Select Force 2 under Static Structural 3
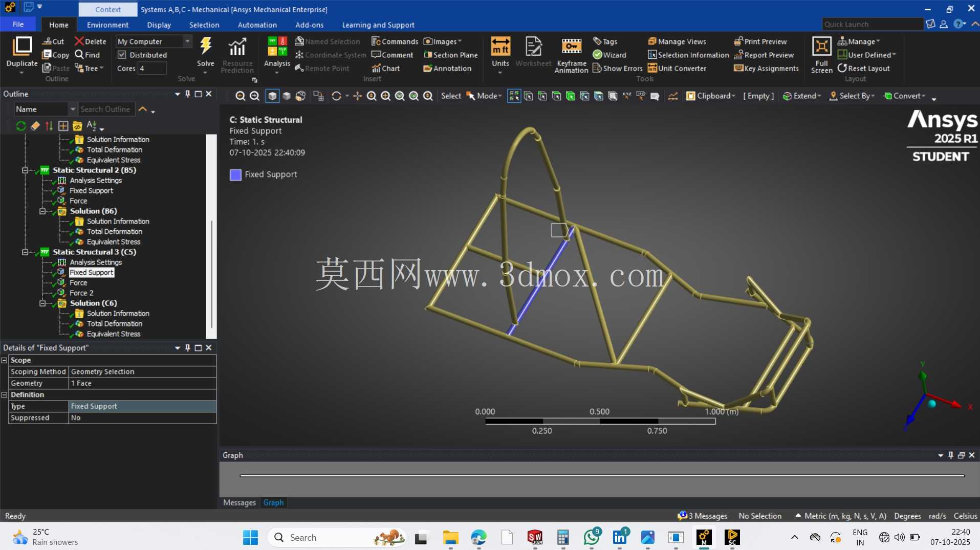 click(x=81, y=293)
